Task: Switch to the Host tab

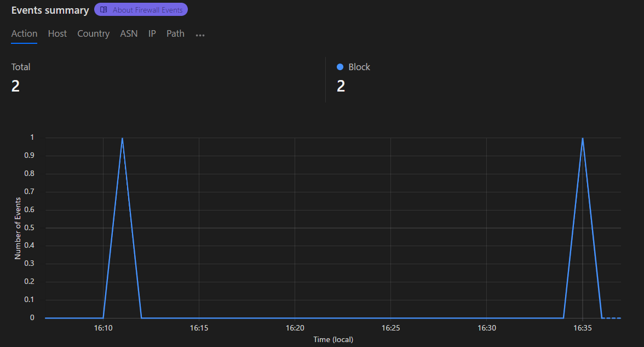Action: click(x=57, y=34)
